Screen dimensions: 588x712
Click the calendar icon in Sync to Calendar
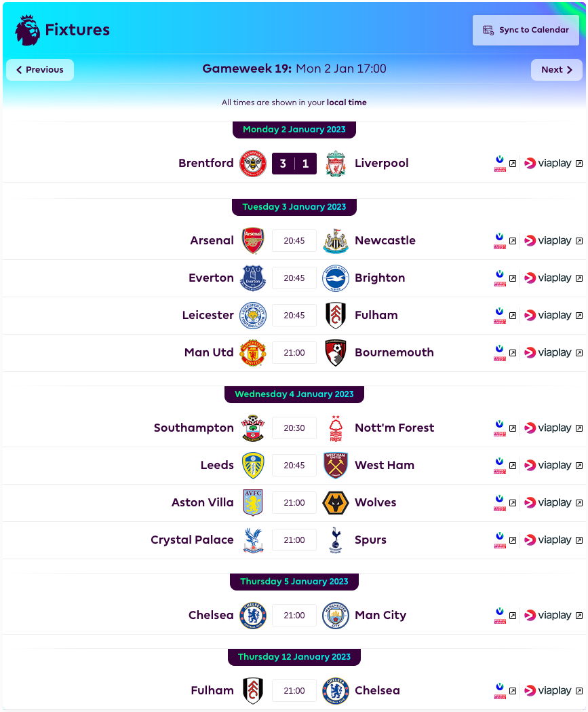pyautogui.click(x=488, y=30)
